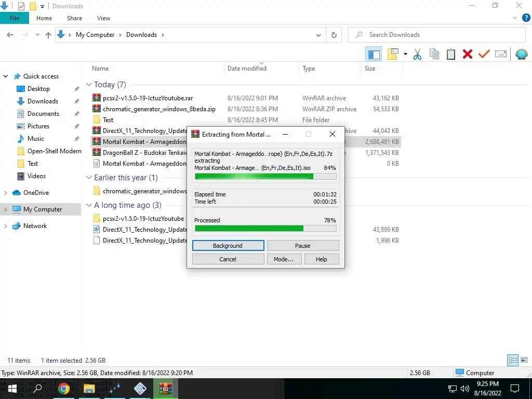The image size is (532, 399).
Task: Select Documents in the navigation pane
Action: pos(43,114)
